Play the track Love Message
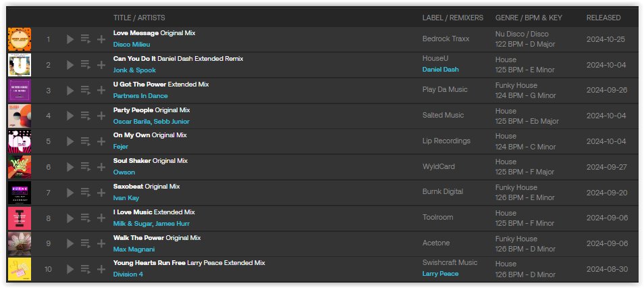 [x=70, y=39]
